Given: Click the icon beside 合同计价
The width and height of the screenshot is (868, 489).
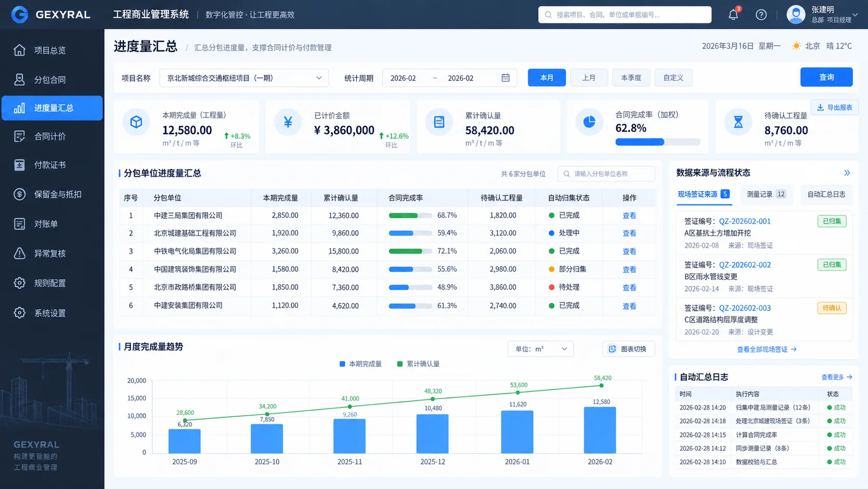Looking at the screenshot, I should [19, 136].
